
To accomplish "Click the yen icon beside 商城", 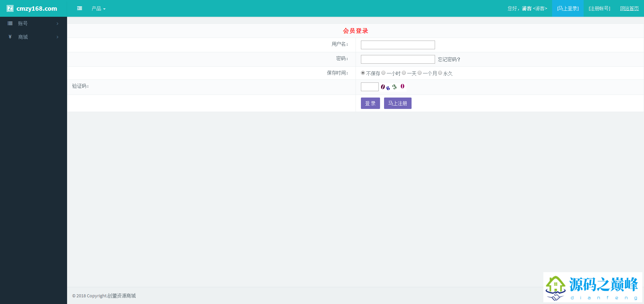I will click(10, 37).
